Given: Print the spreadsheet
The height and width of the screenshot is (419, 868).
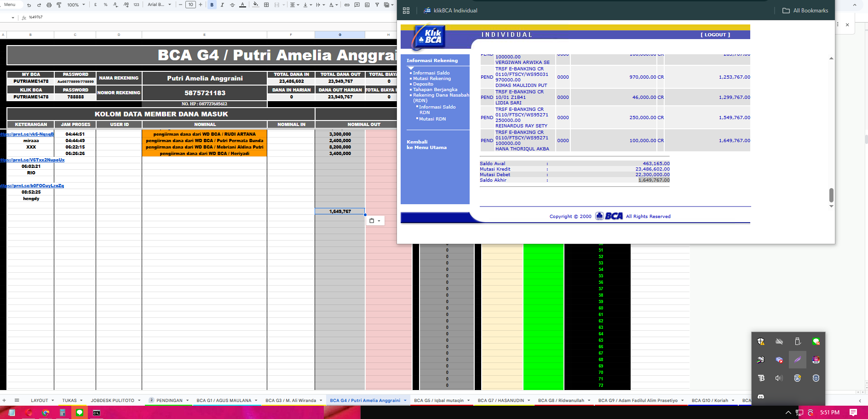Looking at the screenshot, I should (x=49, y=5).
